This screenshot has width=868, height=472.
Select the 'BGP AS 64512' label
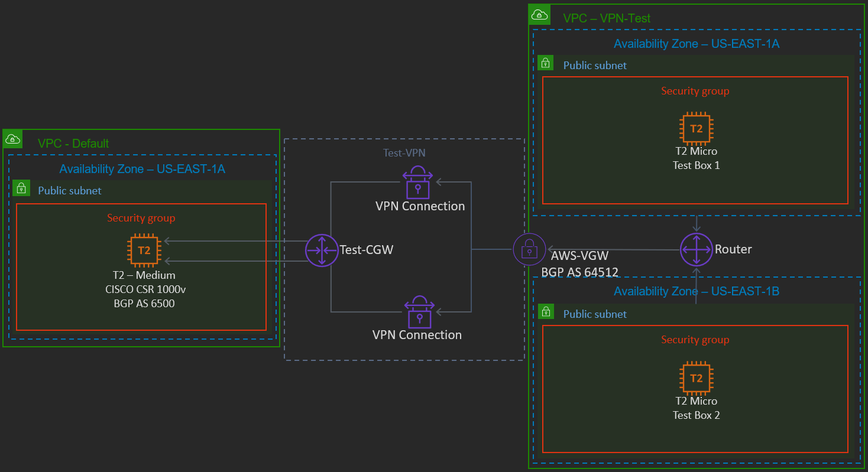click(579, 272)
